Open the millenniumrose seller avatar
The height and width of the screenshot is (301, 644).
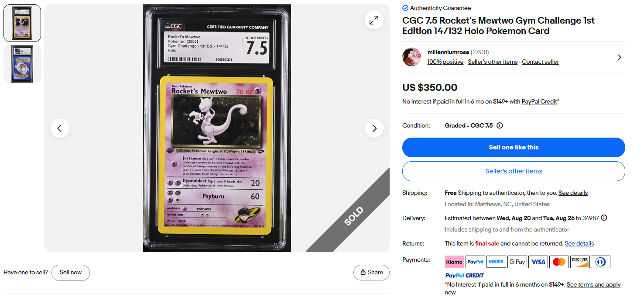coord(411,57)
